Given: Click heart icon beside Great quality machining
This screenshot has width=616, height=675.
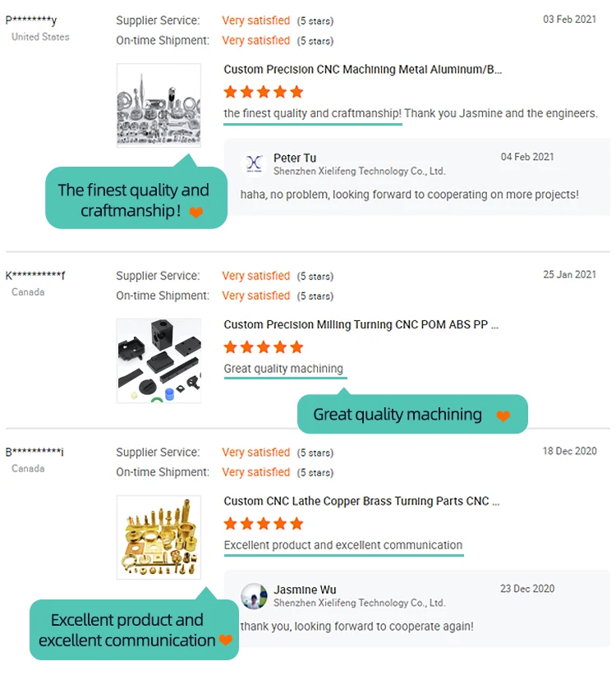Looking at the screenshot, I should [503, 416].
